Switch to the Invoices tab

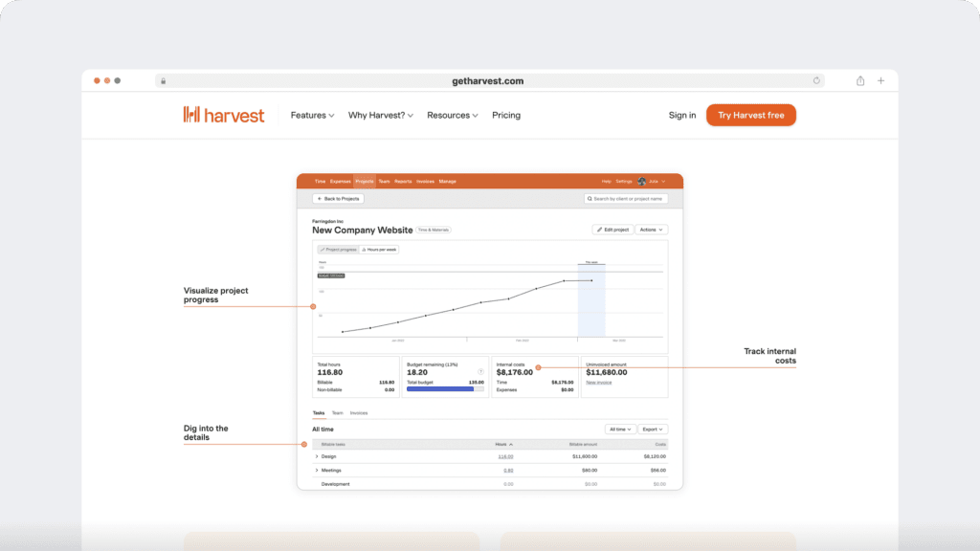(359, 412)
